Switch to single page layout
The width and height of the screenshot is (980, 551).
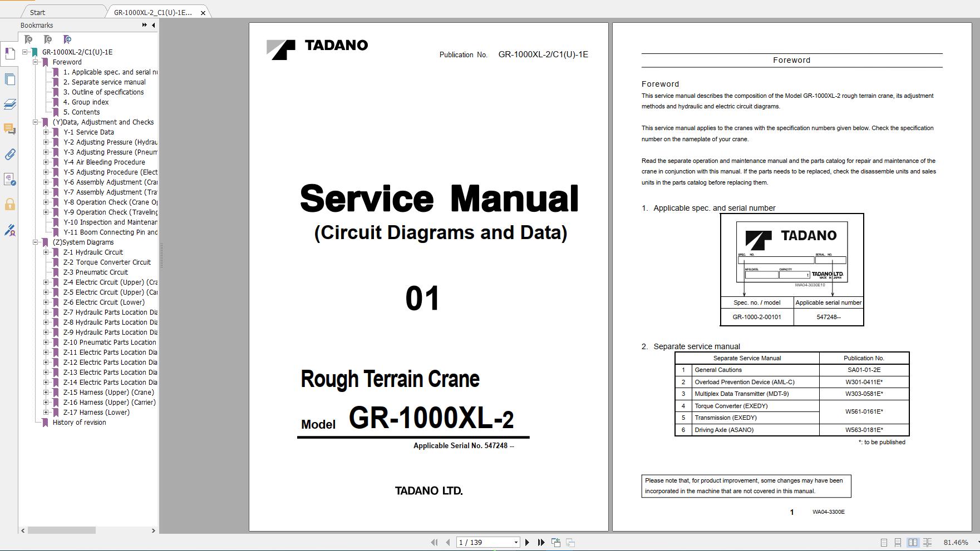click(884, 542)
